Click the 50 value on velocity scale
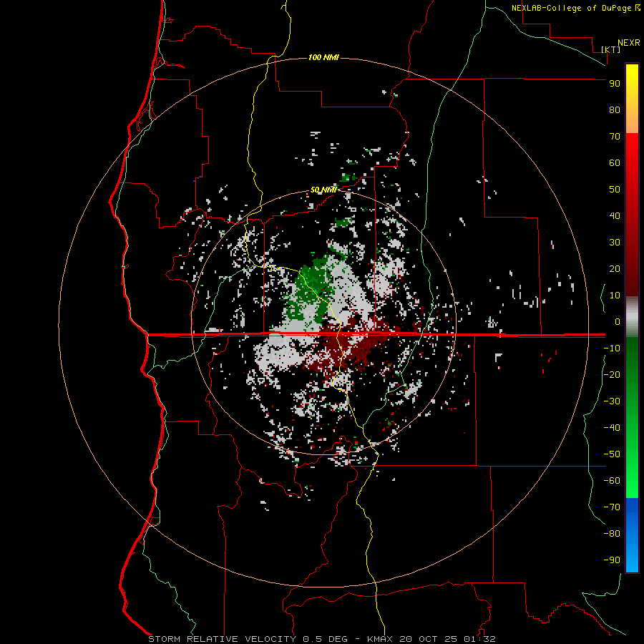 (615, 190)
